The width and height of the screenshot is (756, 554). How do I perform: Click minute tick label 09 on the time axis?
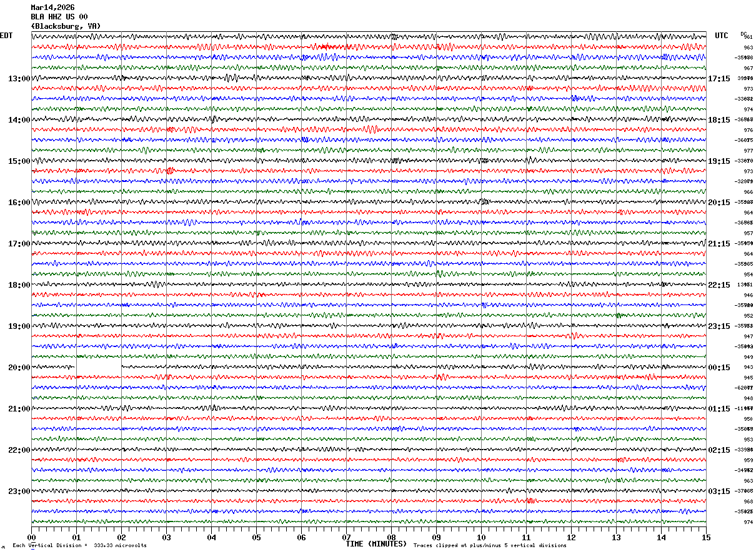436,537
